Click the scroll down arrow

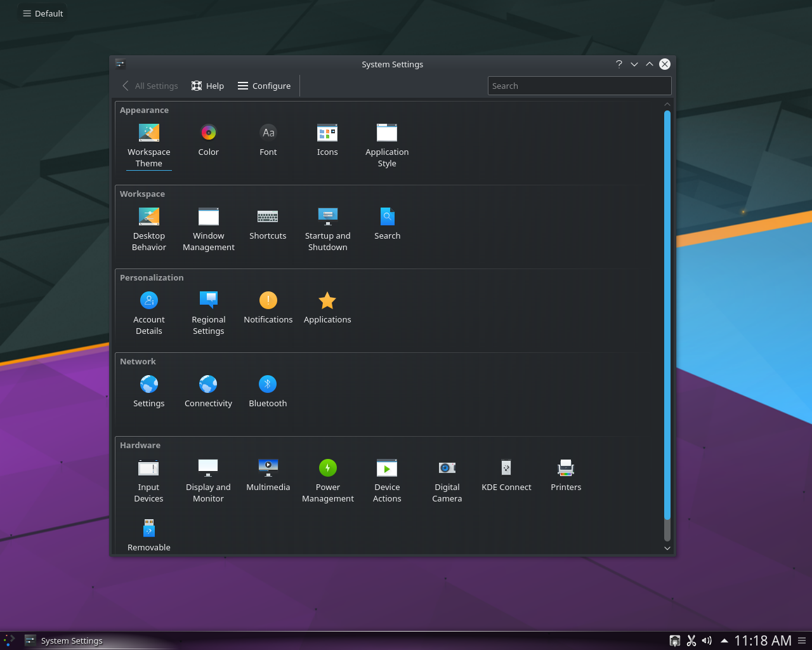667,548
